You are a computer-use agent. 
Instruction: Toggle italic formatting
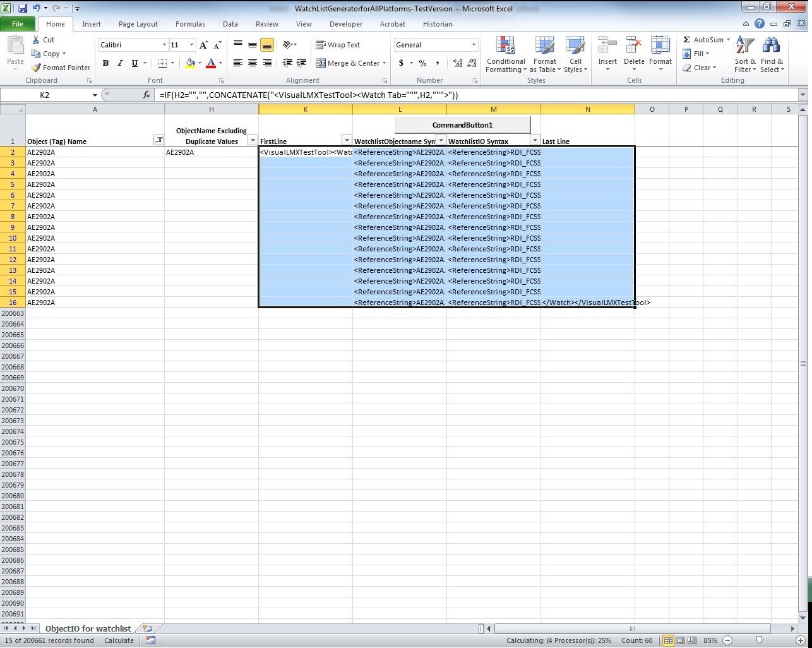tap(120, 63)
